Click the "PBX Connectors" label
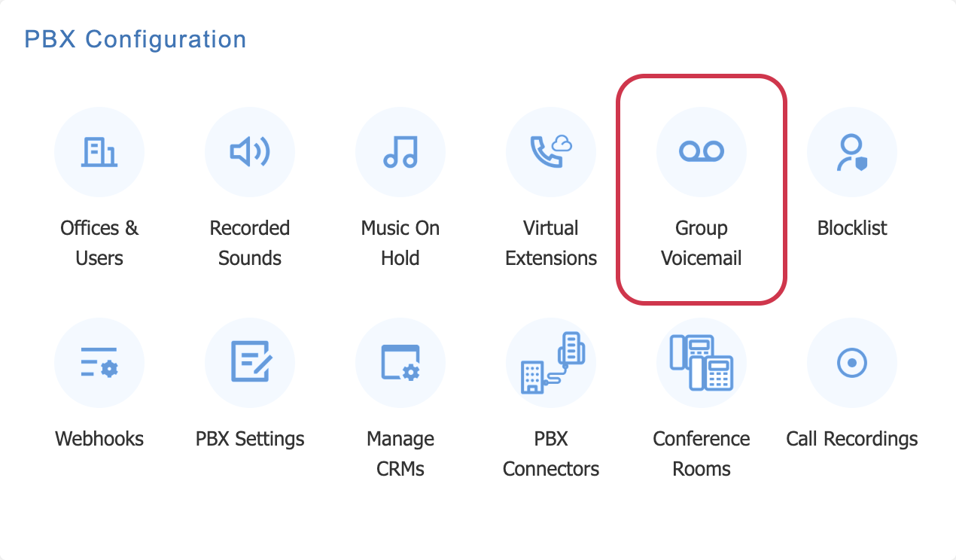Viewport: 956px width, 560px height. (x=551, y=454)
